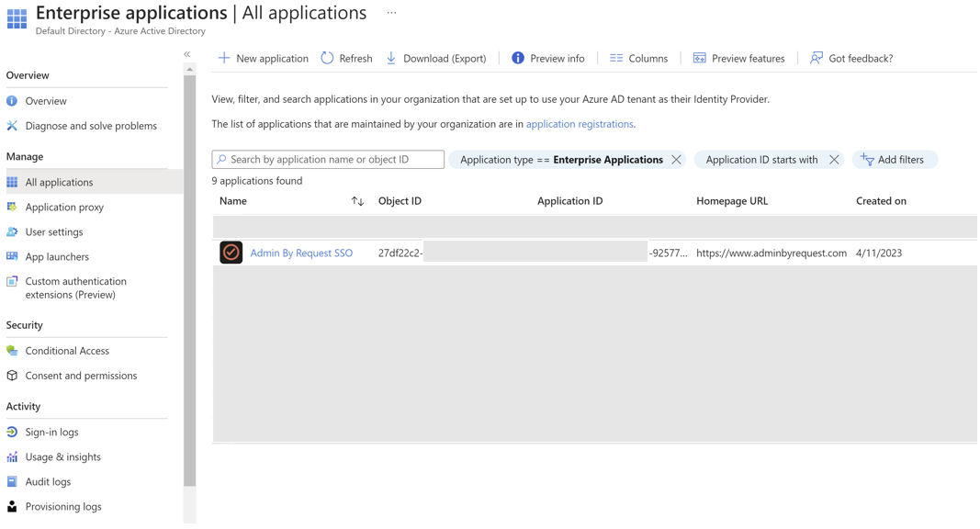Click the Custom authentication extensions icon

(12, 281)
